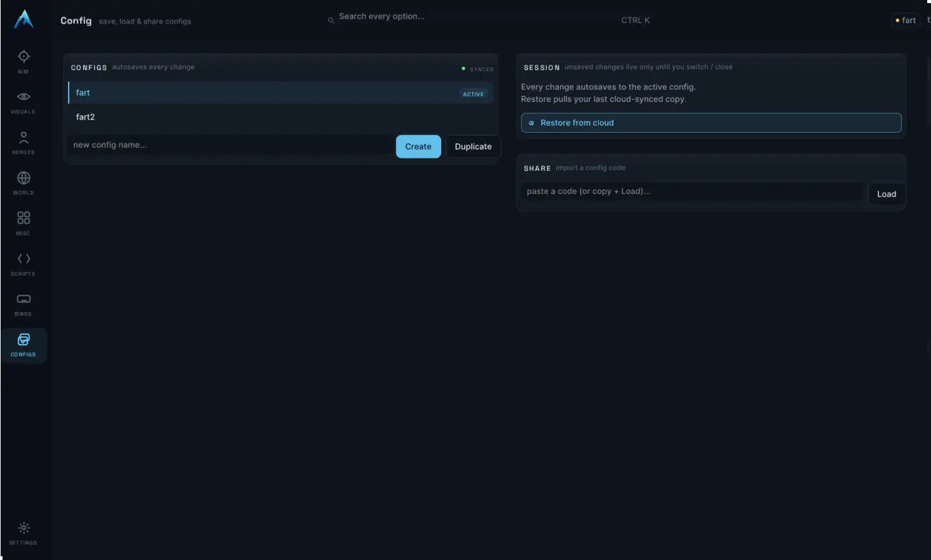The image size is (931, 560).
Task: Open the Aim crosshair section
Action: tap(23, 61)
